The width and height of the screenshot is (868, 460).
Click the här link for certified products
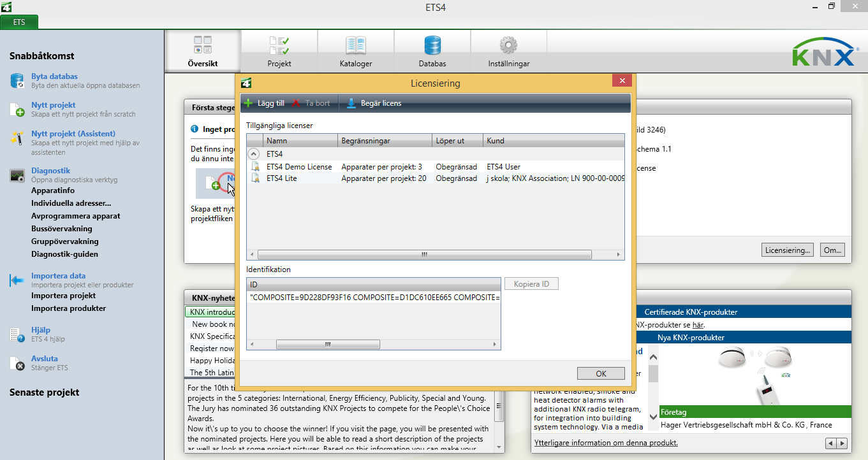(698, 325)
